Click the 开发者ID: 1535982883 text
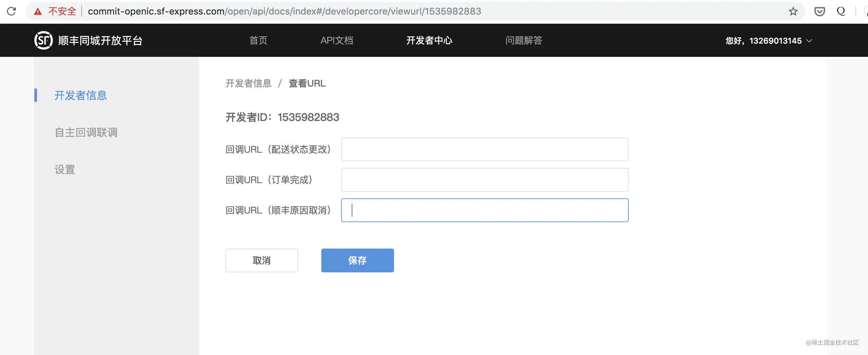This screenshot has height=355, width=868. coord(282,117)
